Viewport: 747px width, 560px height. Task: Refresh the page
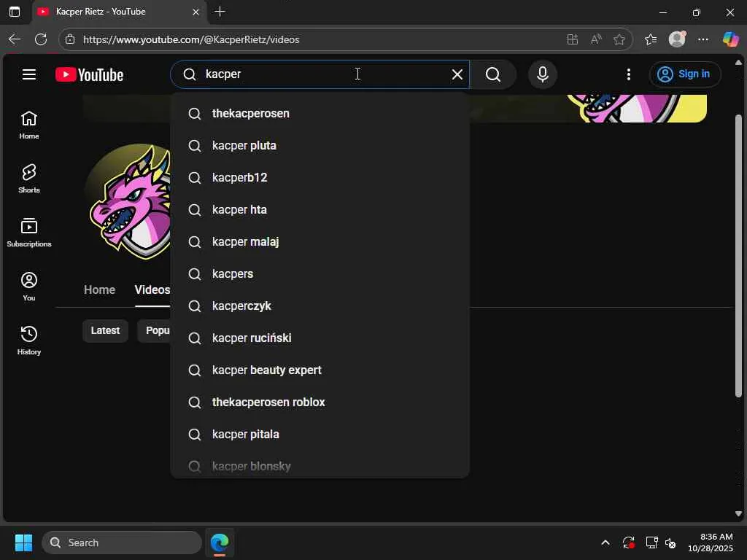[x=41, y=39]
